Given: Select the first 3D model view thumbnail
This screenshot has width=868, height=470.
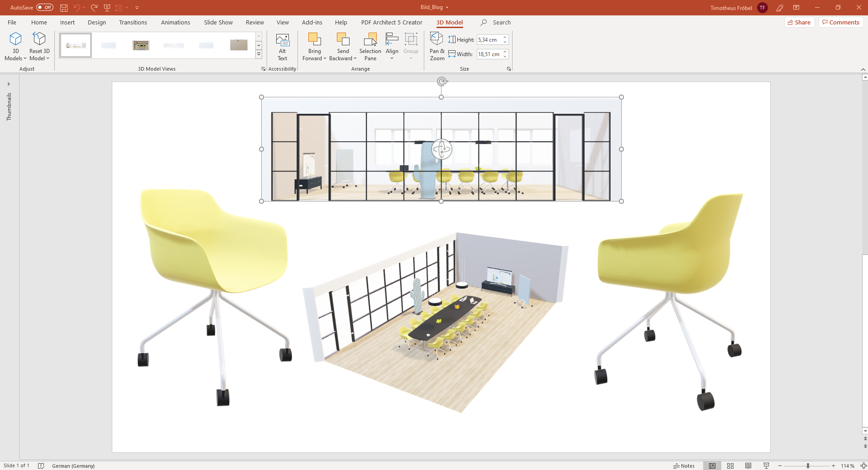Looking at the screenshot, I should 76,45.
